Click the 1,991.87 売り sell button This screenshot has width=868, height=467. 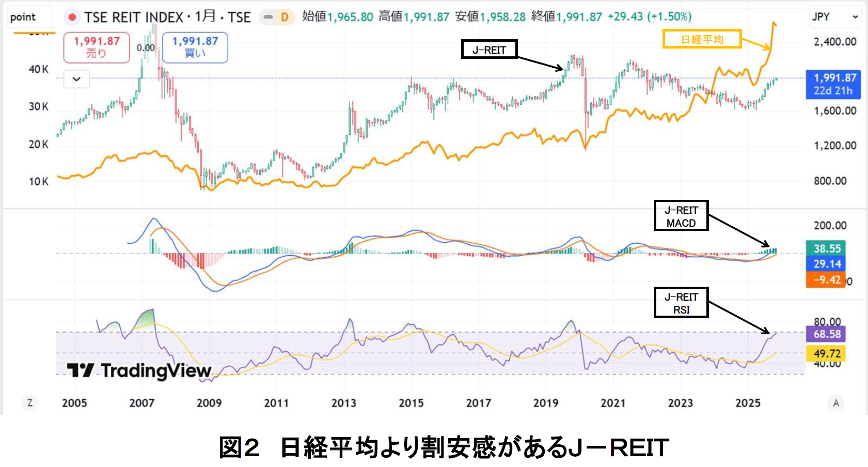click(96, 47)
